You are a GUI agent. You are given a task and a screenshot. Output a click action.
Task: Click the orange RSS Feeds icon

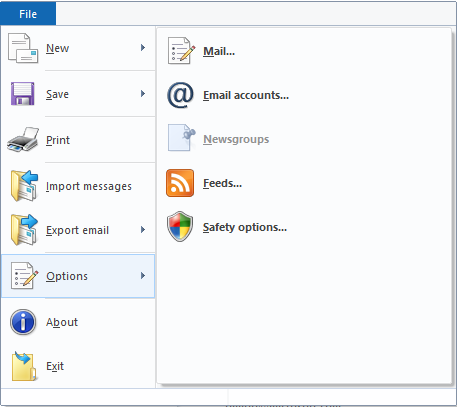coord(180,183)
